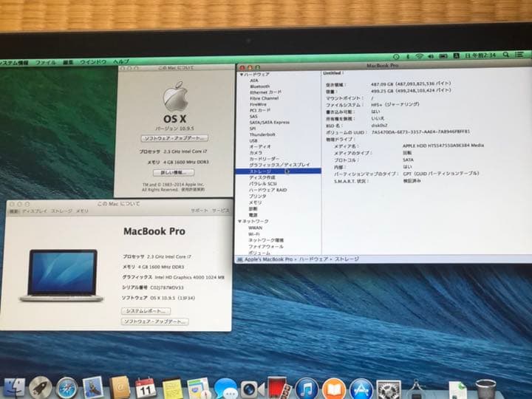Switch to メモリ tab in About window
Screen dimensions: 532x399
click(x=82, y=211)
